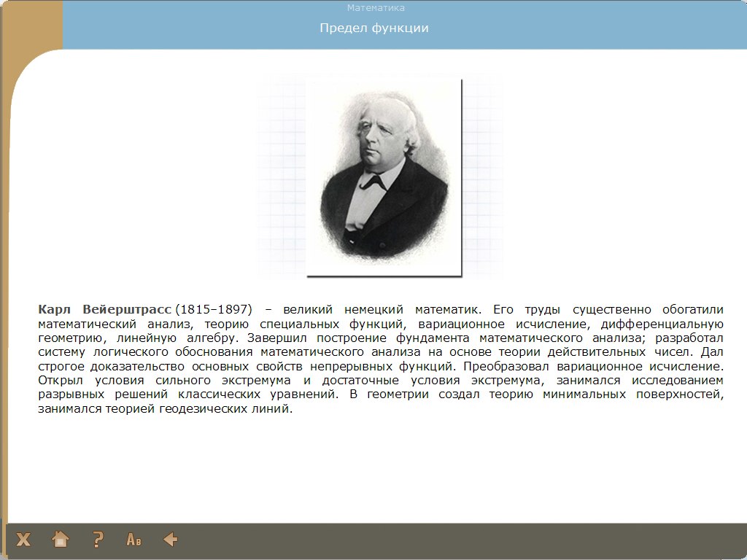This screenshot has width=747, height=560.
Task: Go to the home page icon
Action: pyautogui.click(x=61, y=540)
